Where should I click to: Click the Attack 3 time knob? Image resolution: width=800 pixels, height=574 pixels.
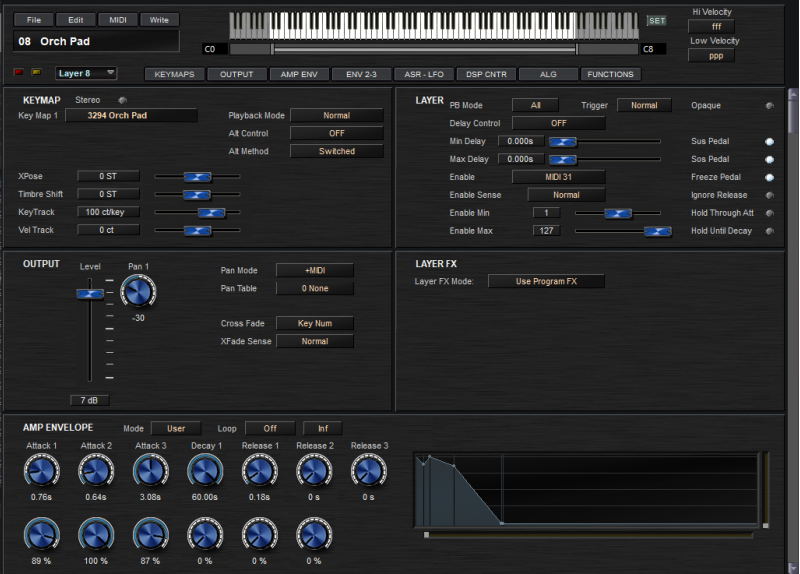pyautogui.click(x=150, y=470)
